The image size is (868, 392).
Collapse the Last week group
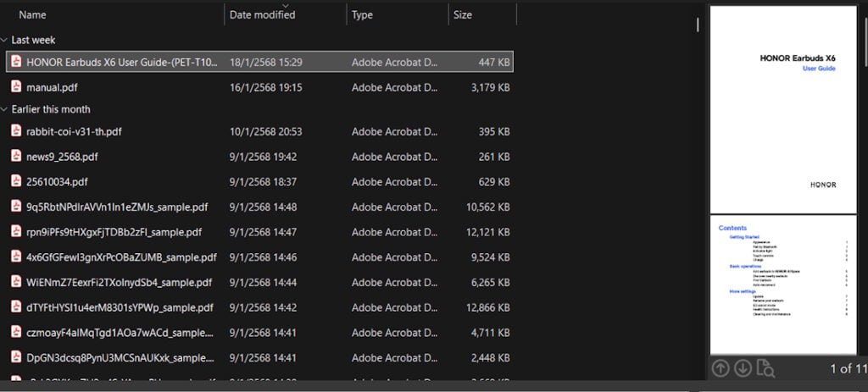click(5, 40)
